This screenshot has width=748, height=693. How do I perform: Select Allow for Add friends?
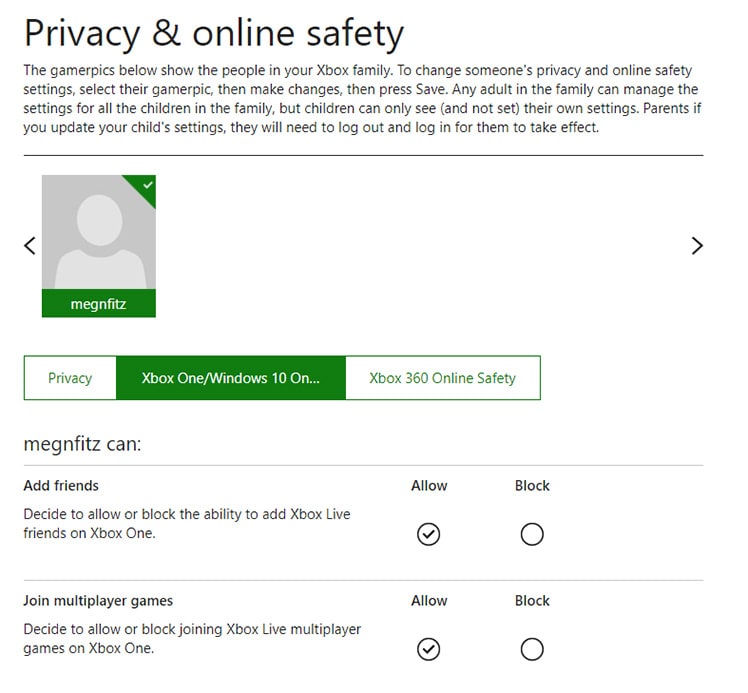click(x=428, y=535)
